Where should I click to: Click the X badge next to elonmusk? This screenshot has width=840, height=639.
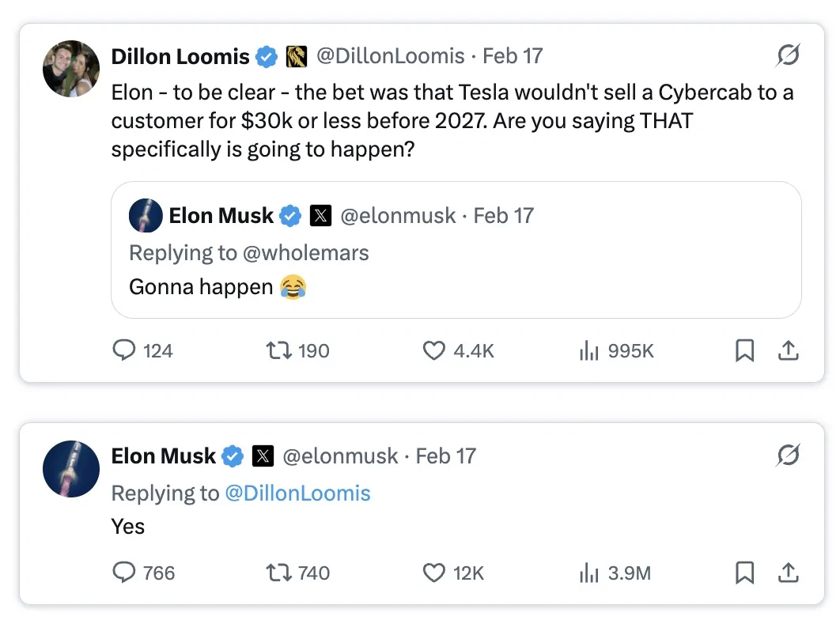264,456
